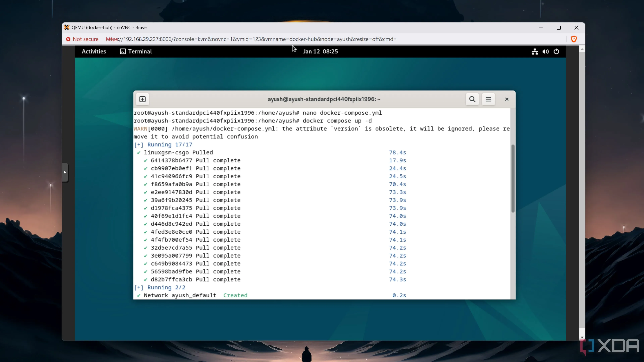Close the Brave noVNC window
This screenshot has width=644, height=362.
click(576, 28)
